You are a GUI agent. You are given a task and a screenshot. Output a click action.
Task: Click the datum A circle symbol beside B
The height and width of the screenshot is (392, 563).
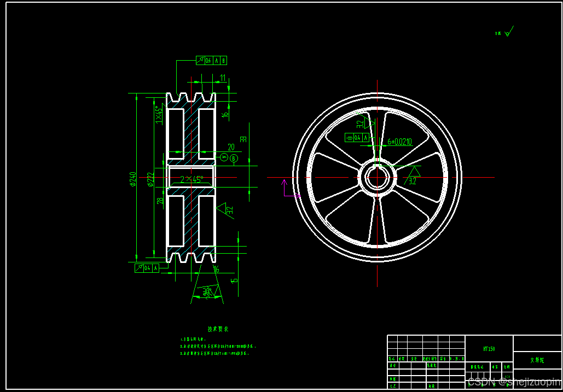(224, 157)
